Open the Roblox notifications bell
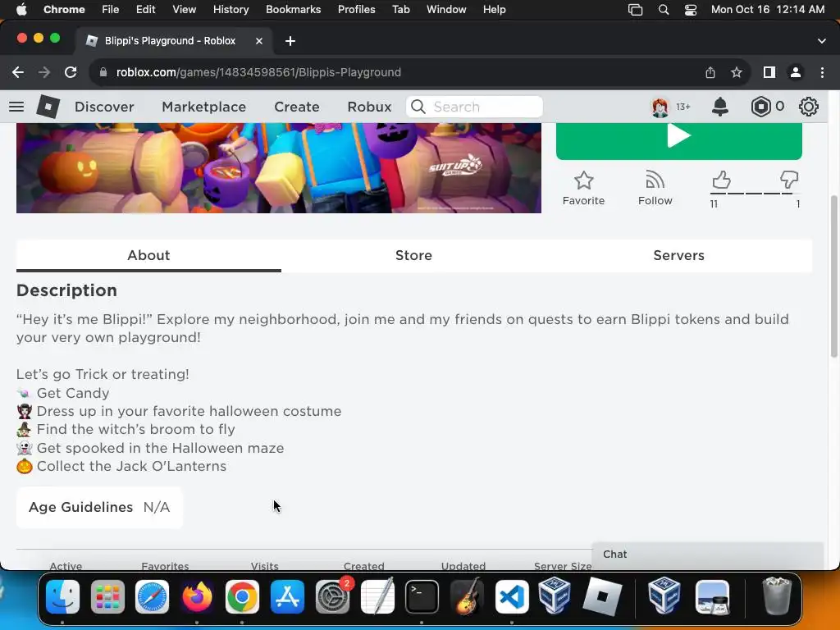 720,107
